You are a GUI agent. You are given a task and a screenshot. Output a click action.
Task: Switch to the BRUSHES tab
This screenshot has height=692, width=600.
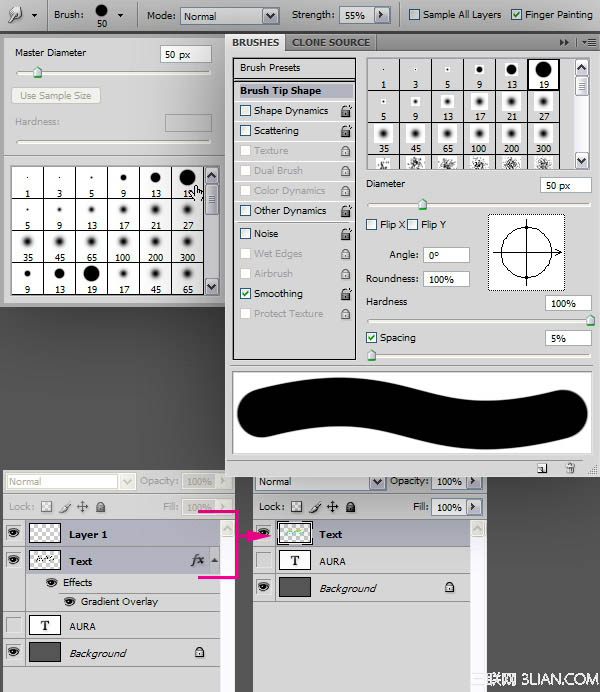pos(255,42)
